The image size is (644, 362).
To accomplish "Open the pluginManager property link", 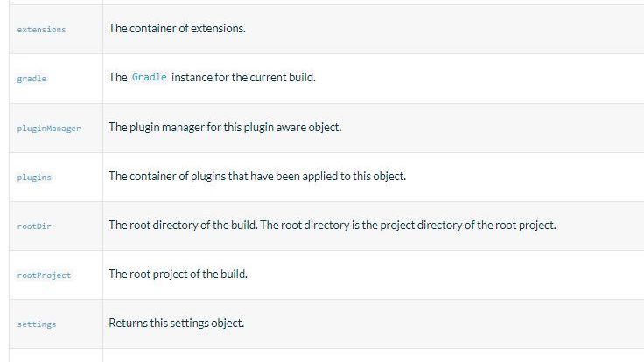I will click(x=48, y=129).
